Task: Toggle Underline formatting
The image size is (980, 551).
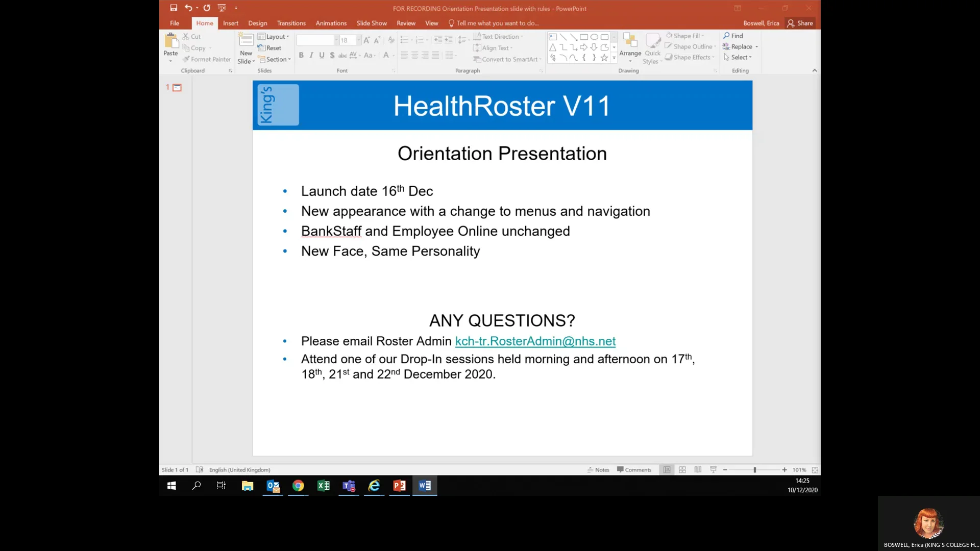Action: pyautogui.click(x=322, y=55)
